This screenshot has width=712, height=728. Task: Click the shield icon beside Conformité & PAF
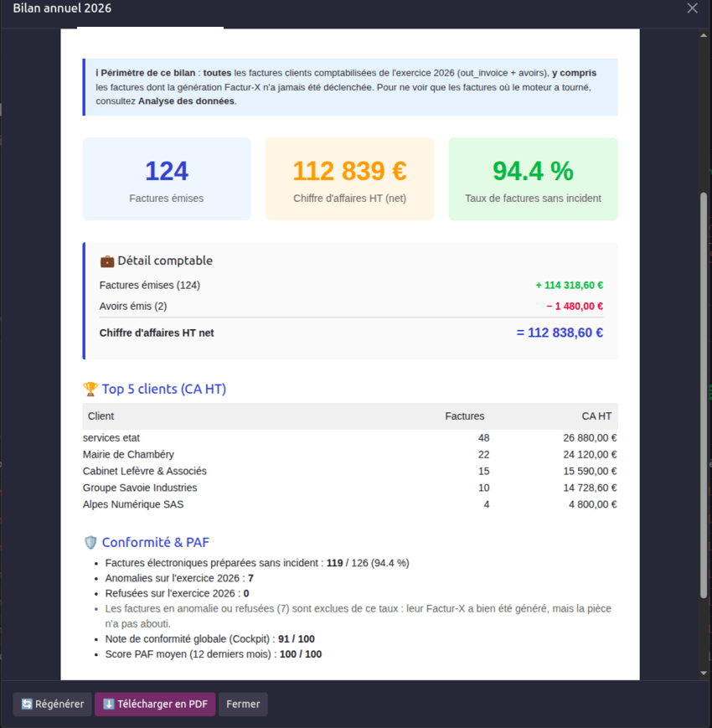pos(90,542)
